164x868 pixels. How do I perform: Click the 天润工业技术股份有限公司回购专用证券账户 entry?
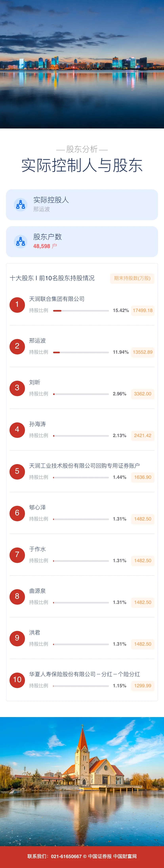click(x=84, y=466)
